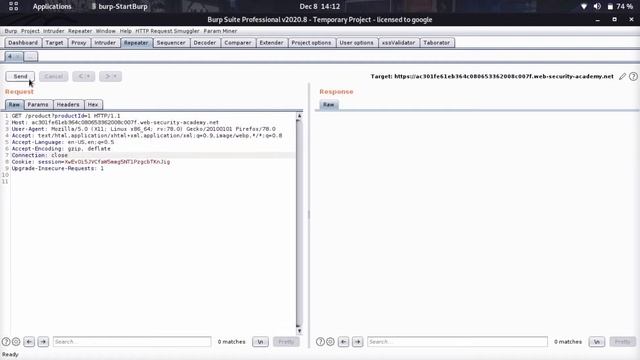Screen dimensions: 640x360
Task: Click response Pretty button
Action: 622,342
